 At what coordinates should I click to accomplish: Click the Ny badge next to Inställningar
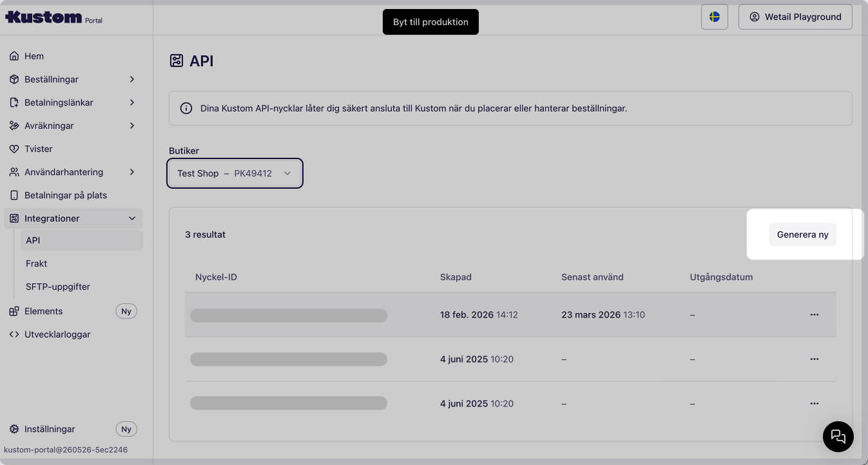coord(126,429)
